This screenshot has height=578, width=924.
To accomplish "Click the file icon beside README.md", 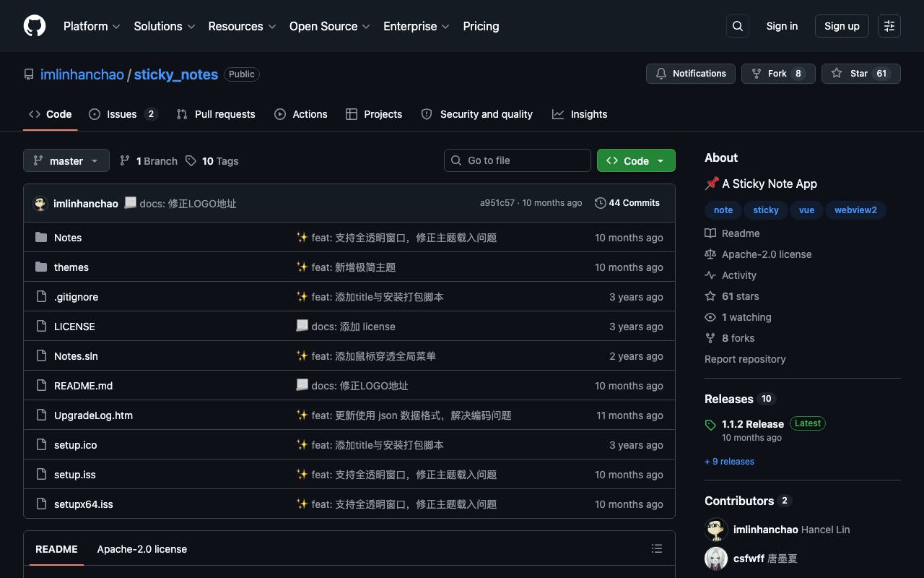I will 41,386.
